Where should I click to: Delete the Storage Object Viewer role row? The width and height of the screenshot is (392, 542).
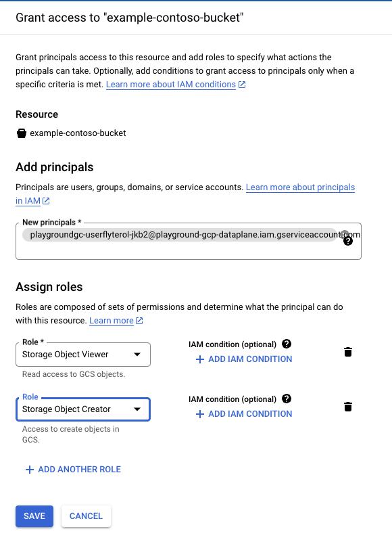pyautogui.click(x=348, y=352)
